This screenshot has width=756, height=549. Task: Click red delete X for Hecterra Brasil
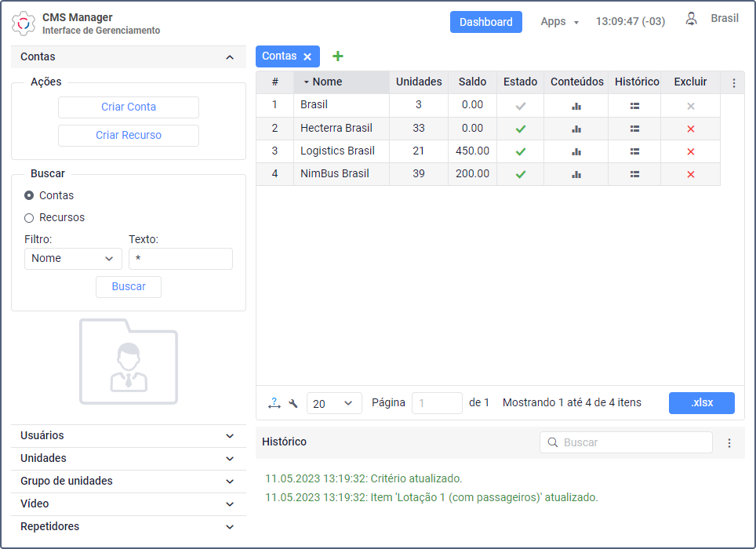[x=690, y=129]
